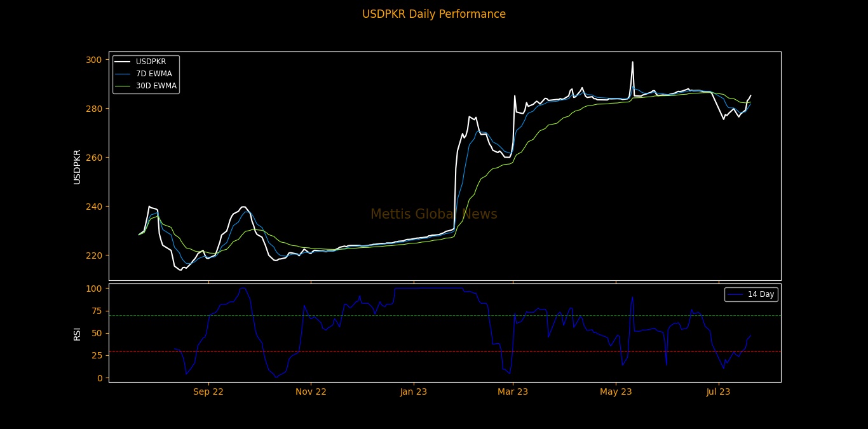Viewport: 868px width, 429px height.
Task: Select the Jan 23 date tick label
Action: (414, 392)
